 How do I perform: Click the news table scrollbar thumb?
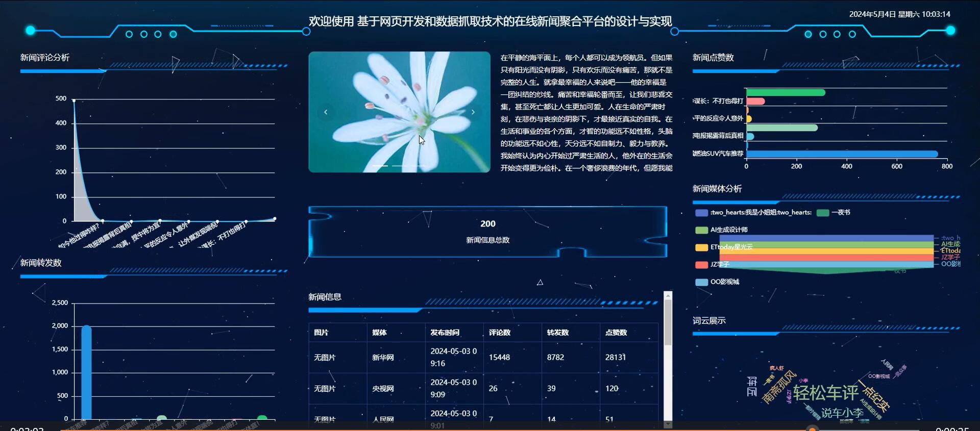tap(668, 322)
